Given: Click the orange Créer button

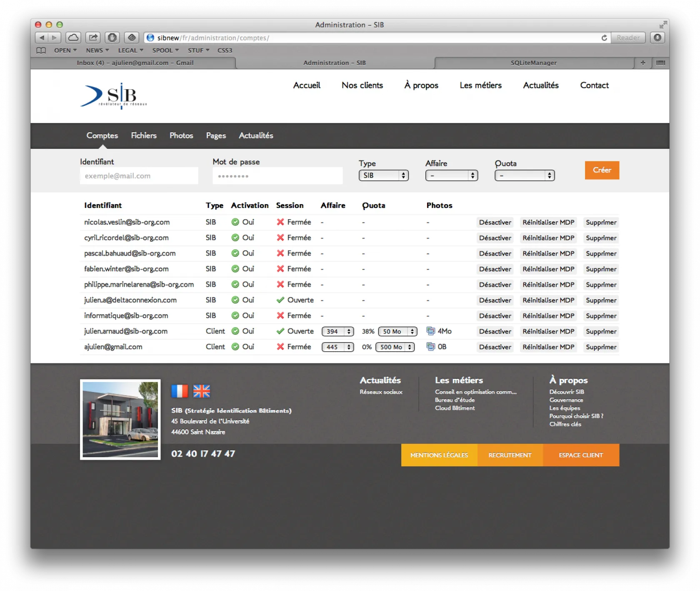Looking at the screenshot, I should 602,170.
